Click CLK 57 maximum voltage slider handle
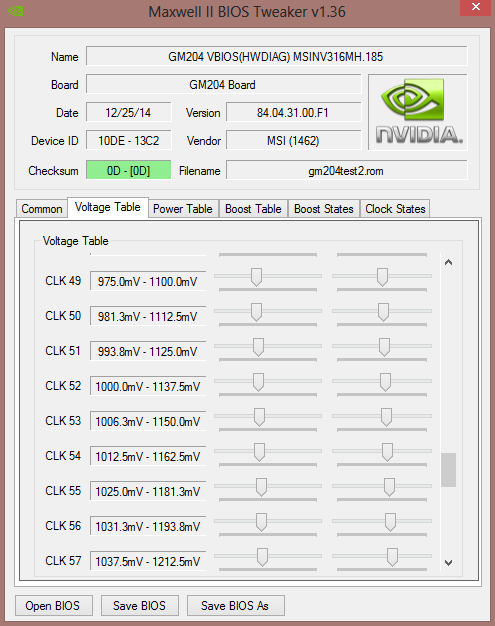 (x=392, y=557)
